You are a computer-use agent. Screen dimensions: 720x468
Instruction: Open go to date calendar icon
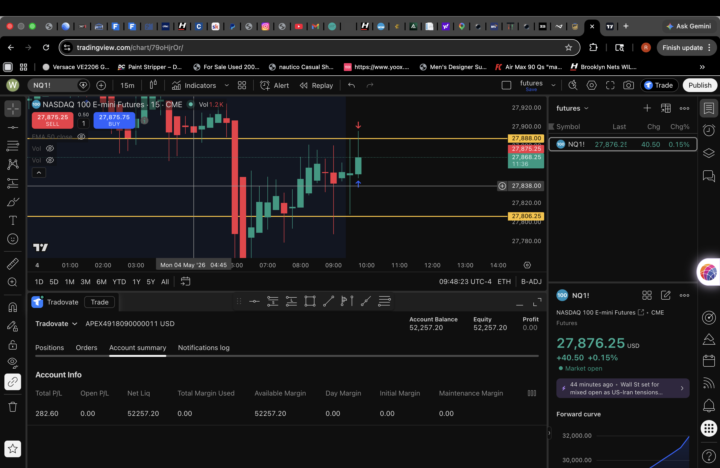185,282
